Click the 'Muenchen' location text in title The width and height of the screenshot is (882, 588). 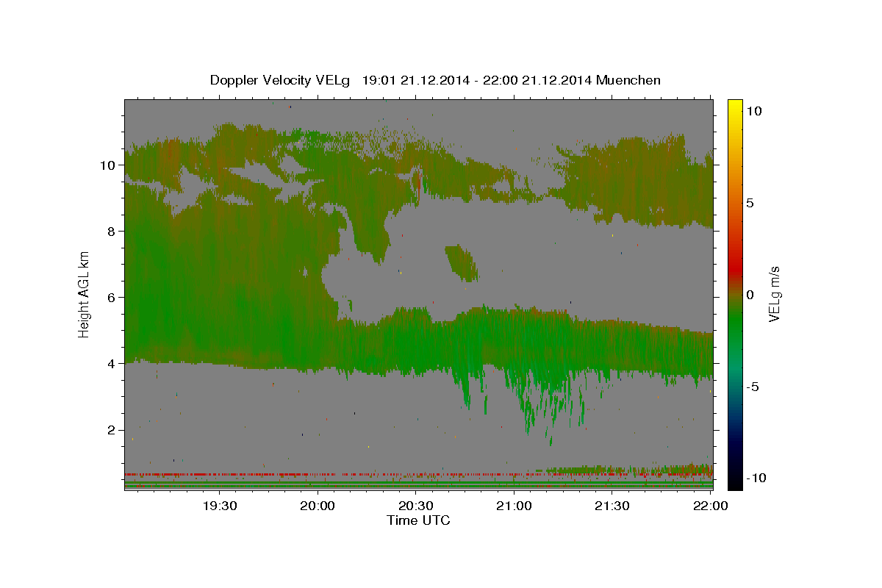pyautogui.click(x=628, y=80)
